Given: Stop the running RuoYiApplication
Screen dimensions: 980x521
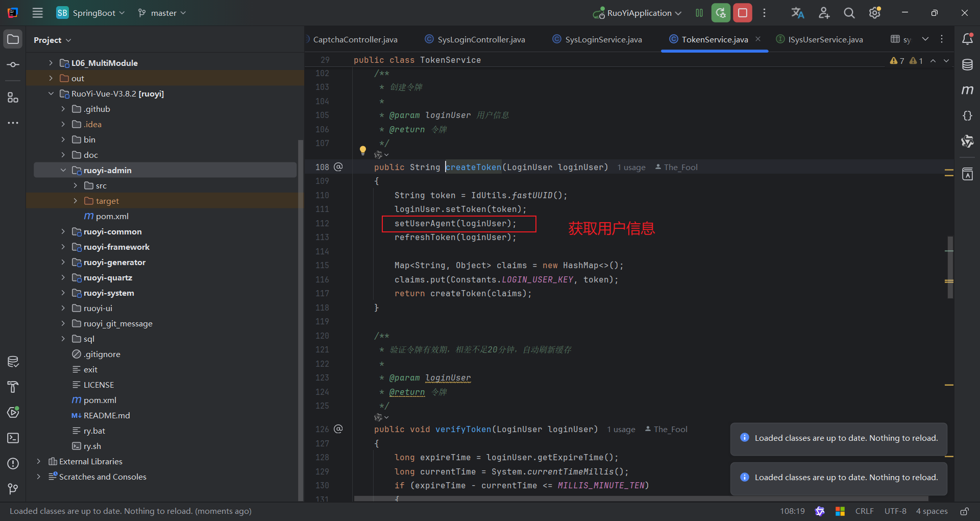Looking at the screenshot, I should (x=743, y=13).
